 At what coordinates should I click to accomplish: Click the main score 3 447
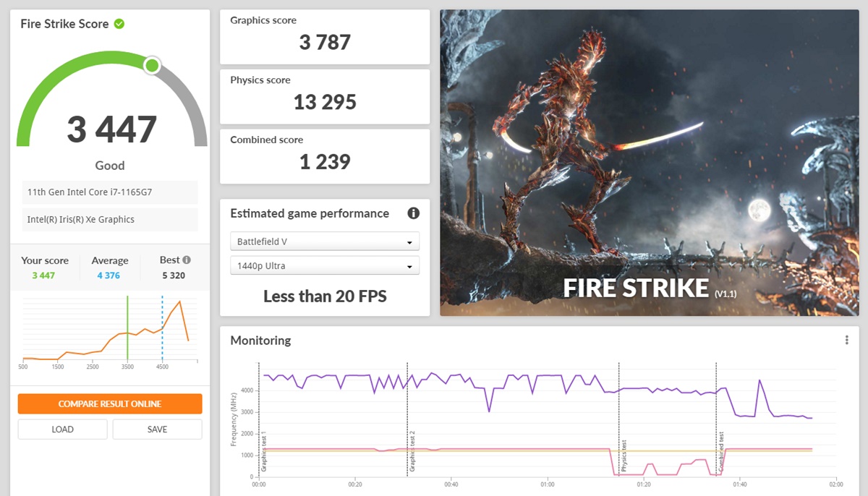tap(111, 129)
